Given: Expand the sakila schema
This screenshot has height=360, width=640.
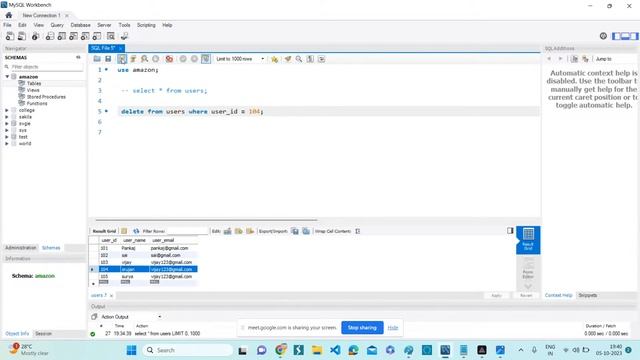Looking at the screenshot, I should pos(7,117).
